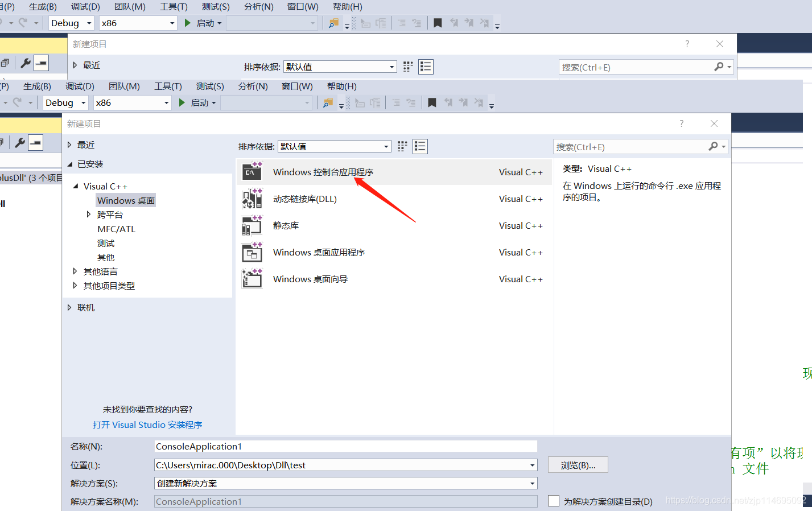Viewport: 812px width, 511px height.
Task: Click redo arrow in front window toolbar
Action: click(x=18, y=102)
